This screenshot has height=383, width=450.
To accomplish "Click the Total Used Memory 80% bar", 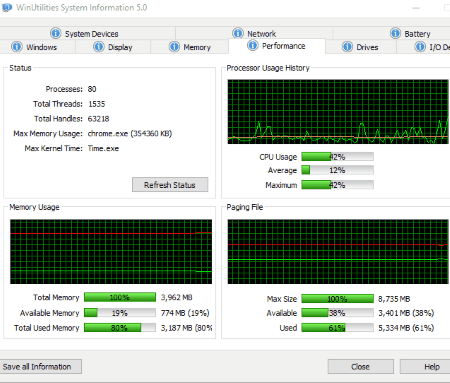I will pyautogui.click(x=120, y=328).
